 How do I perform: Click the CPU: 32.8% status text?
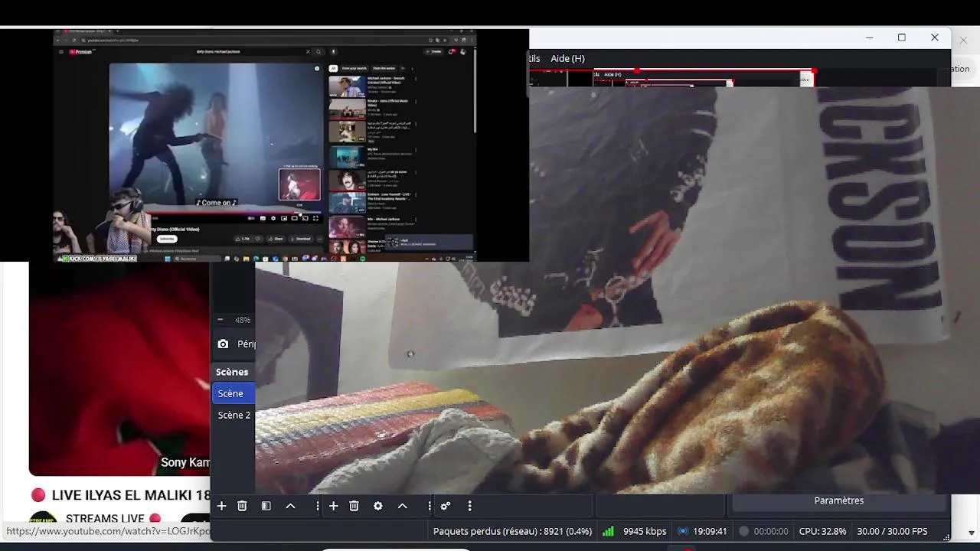coord(823,531)
